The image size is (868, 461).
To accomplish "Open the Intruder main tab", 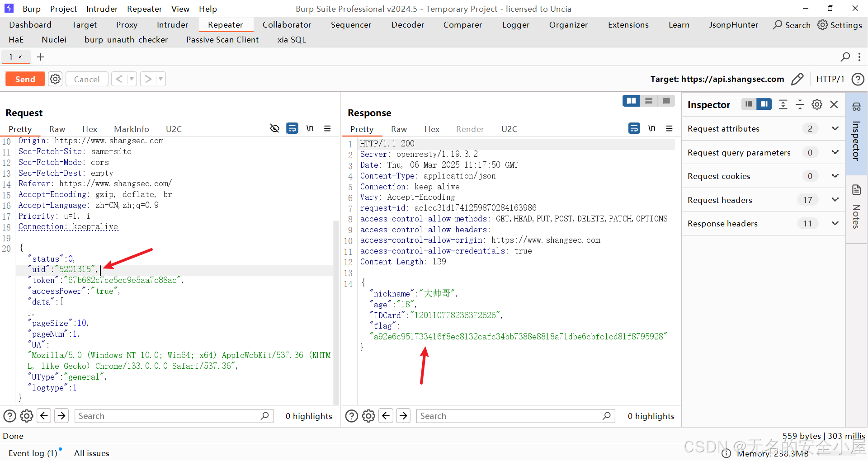I will coord(172,25).
